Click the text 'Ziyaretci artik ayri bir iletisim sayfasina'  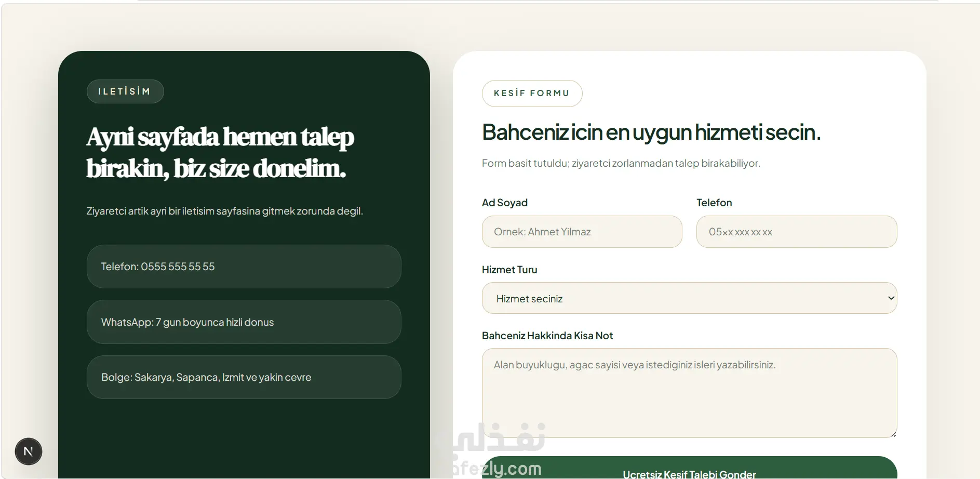pyautogui.click(x=224, y=211)
